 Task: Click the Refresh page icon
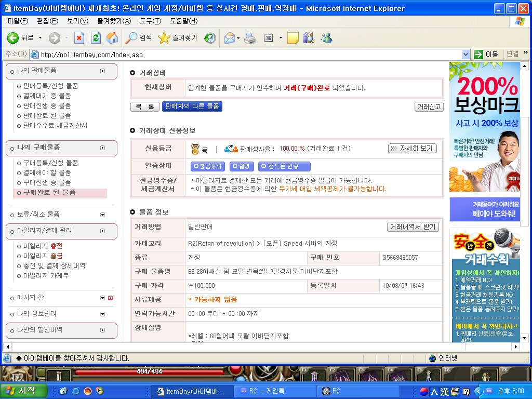pyautogui.click(x=96, y=38)
